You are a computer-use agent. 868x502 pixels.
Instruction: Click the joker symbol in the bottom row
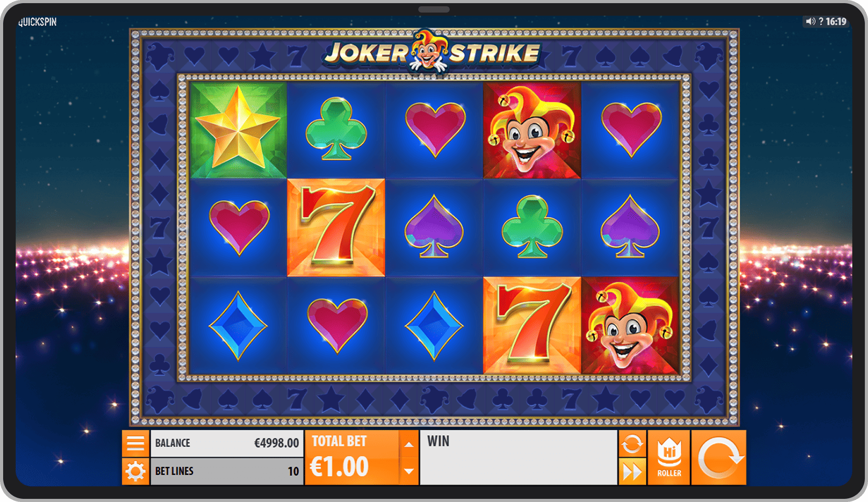630,325
